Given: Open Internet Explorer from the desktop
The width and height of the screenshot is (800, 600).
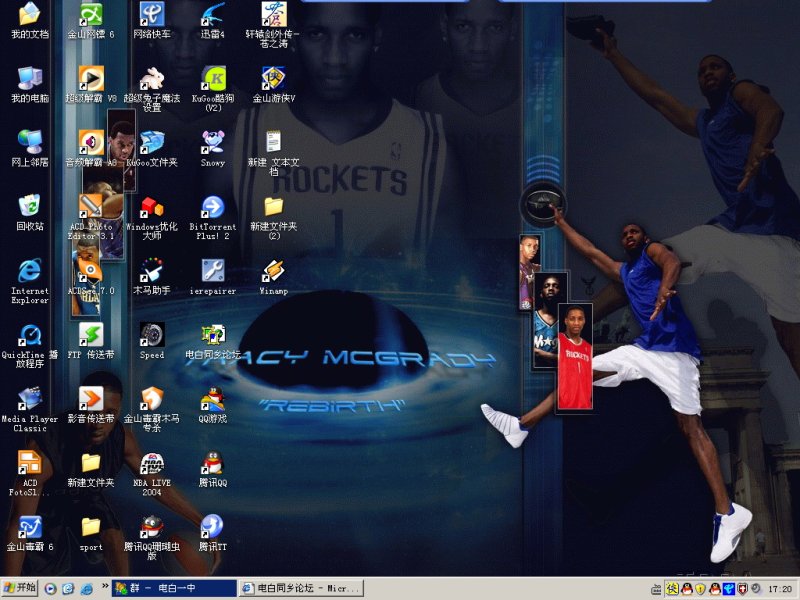Looking at the screenshot, I should click(x=27, y=270).
